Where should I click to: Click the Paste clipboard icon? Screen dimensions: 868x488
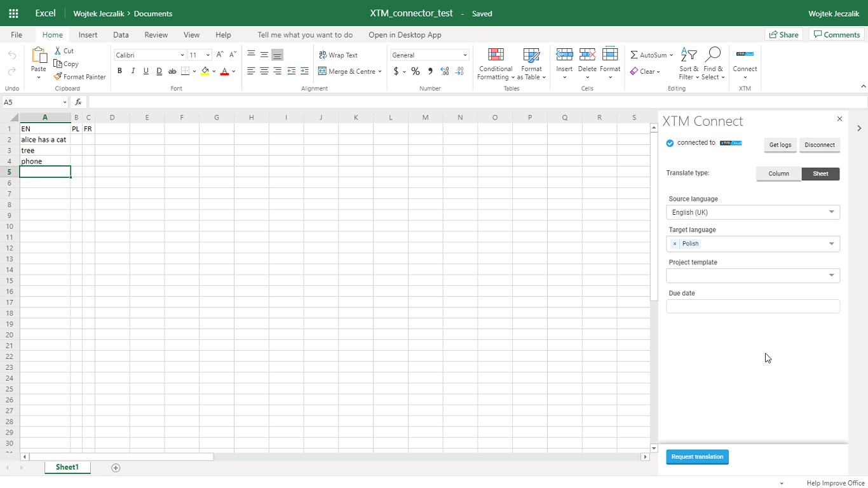(39, 57)
